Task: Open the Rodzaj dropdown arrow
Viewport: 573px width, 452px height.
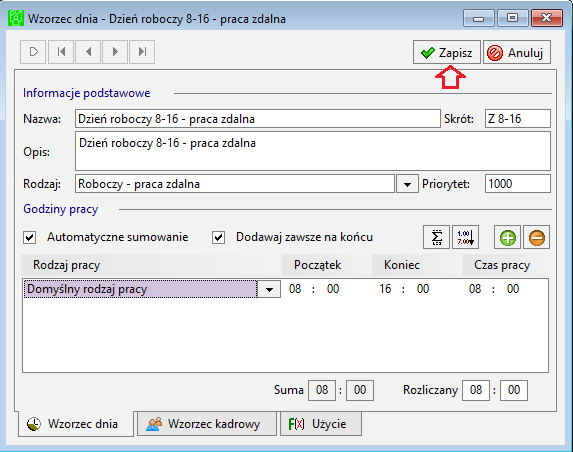Action: point(407,184)
